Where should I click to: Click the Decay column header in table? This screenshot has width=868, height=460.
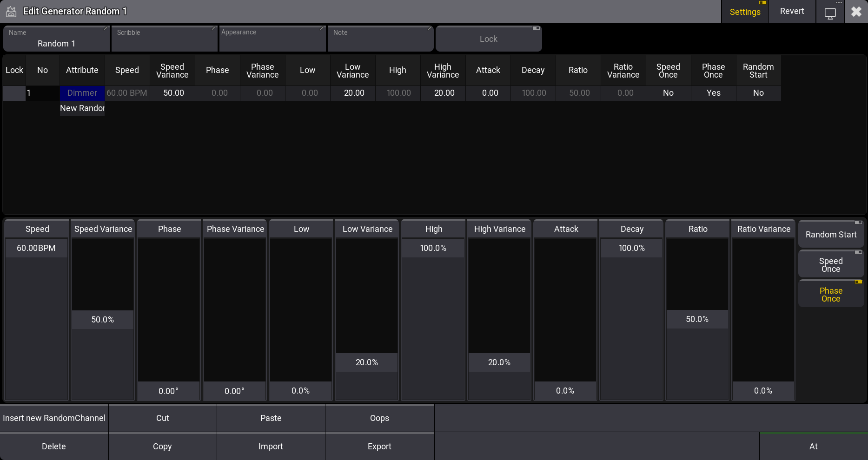pyautogui.click(x=533, y=71)
